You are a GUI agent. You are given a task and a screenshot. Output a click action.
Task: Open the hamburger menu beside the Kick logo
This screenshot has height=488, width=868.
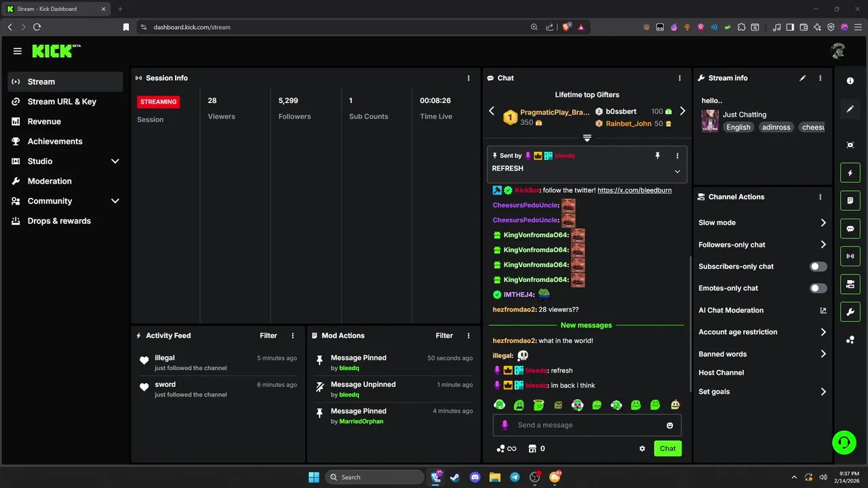[18, 51]
